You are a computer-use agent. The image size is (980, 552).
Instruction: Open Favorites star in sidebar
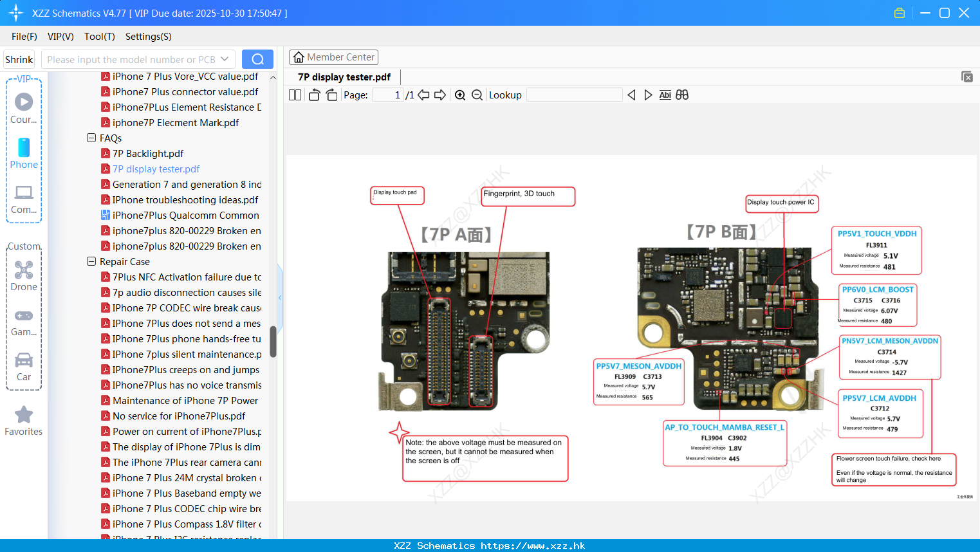tap(24, 421)
